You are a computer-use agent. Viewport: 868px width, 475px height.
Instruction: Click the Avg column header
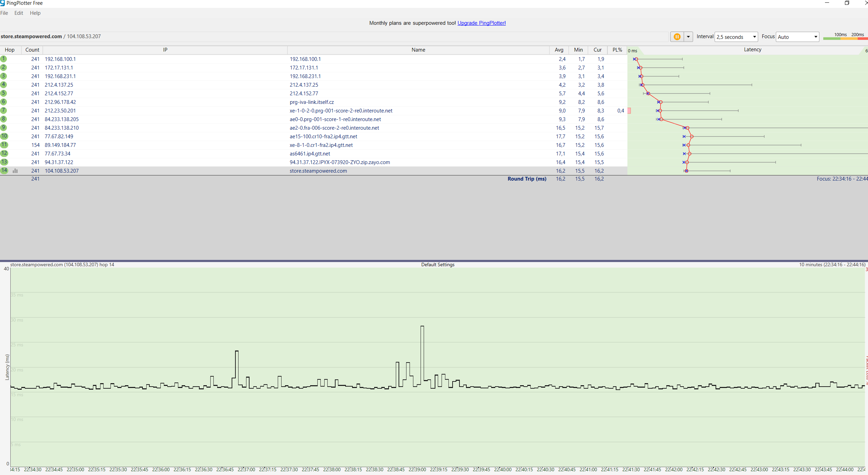[x=559, y=50]
